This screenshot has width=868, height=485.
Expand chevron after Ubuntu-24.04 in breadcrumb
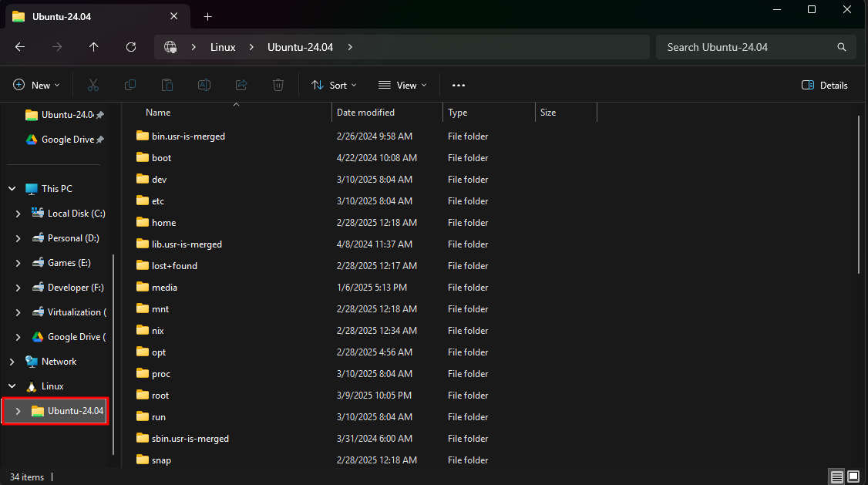pyautogui.click(x=350, y=47)
